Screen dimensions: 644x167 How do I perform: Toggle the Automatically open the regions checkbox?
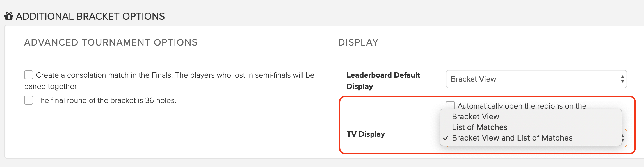click(450, 105)
